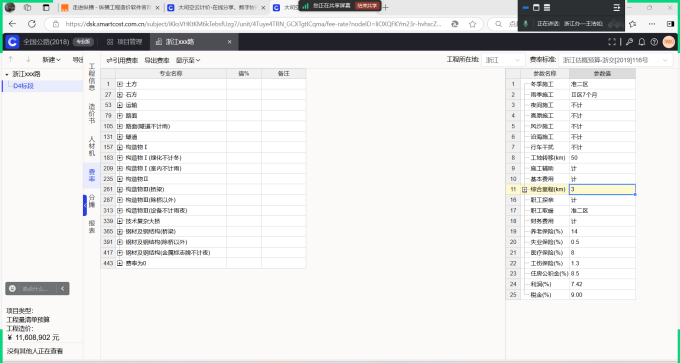Click the help question mark icon
This screenshot has height=363, width=680.
pyautogui.click(x=654, y=42)
